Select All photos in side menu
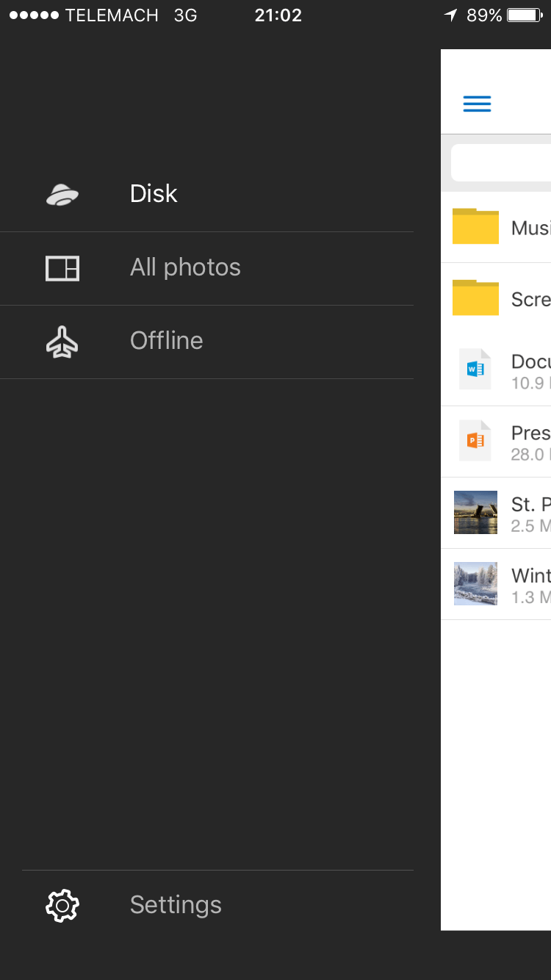 (x=206, y=268)
